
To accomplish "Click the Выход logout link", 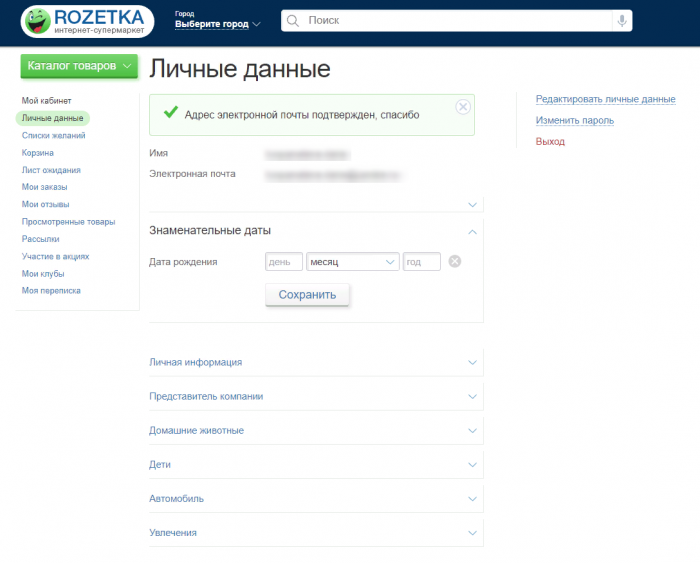I will (550, 142).
